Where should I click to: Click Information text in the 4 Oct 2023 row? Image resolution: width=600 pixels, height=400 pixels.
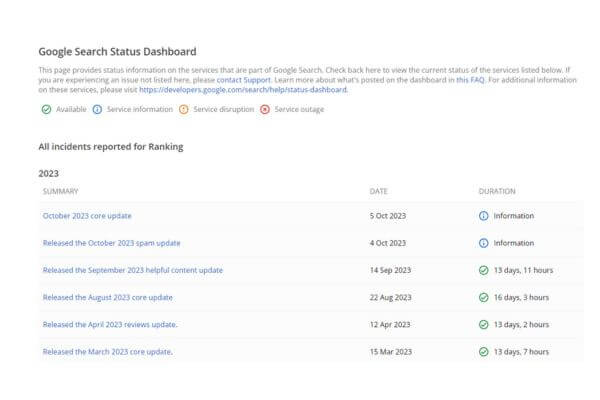click(514, 243)
